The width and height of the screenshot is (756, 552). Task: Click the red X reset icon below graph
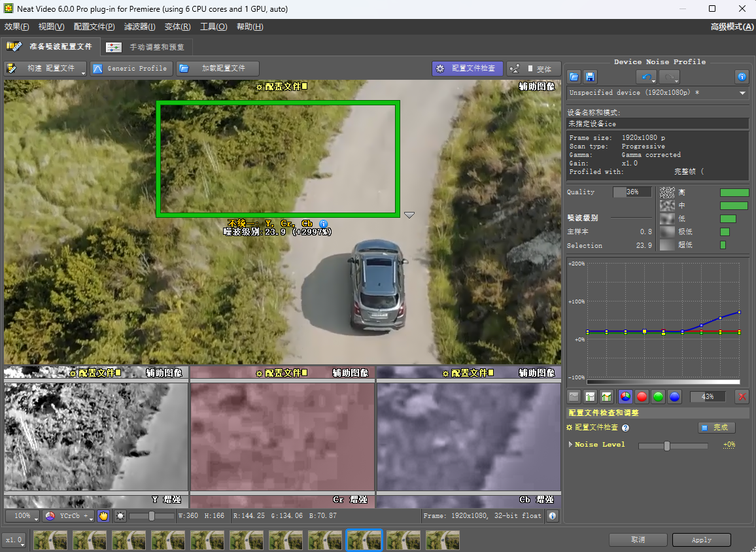(742, 397)
